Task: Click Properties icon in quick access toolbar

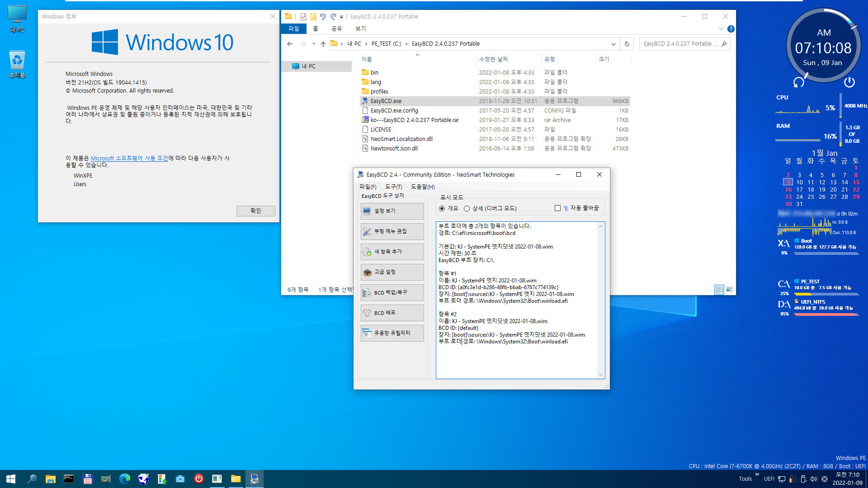Action: click(303, 17)
